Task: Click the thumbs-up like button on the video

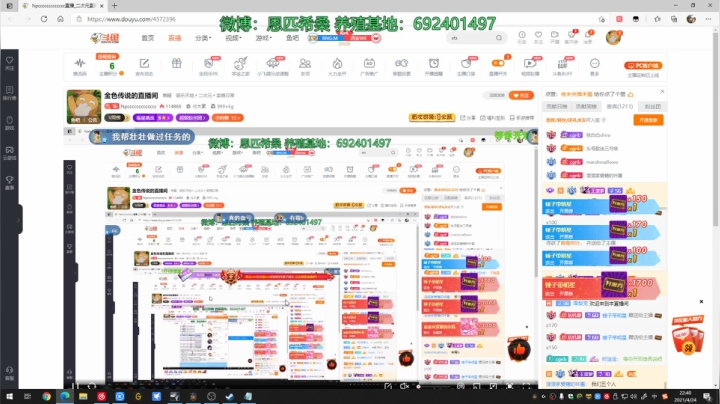Action: point(519,350)
